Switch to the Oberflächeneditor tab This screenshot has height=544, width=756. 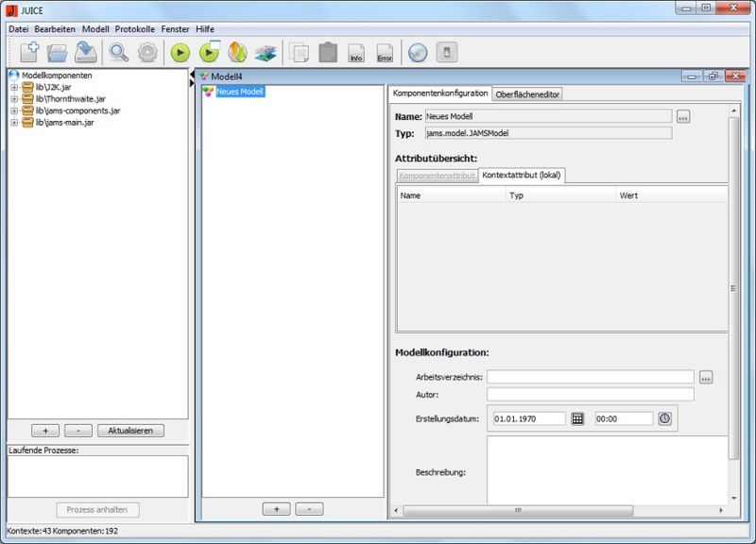(x=528, y=93)
